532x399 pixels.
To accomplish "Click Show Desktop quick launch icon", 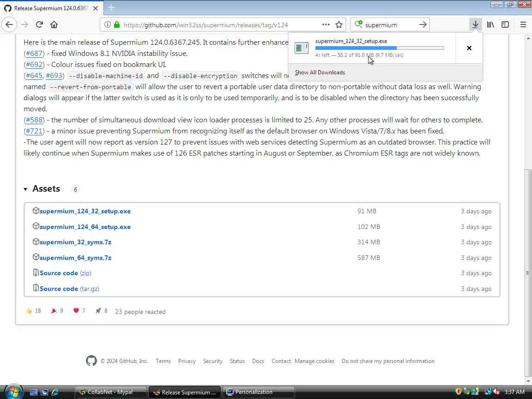I will [34, 392].
